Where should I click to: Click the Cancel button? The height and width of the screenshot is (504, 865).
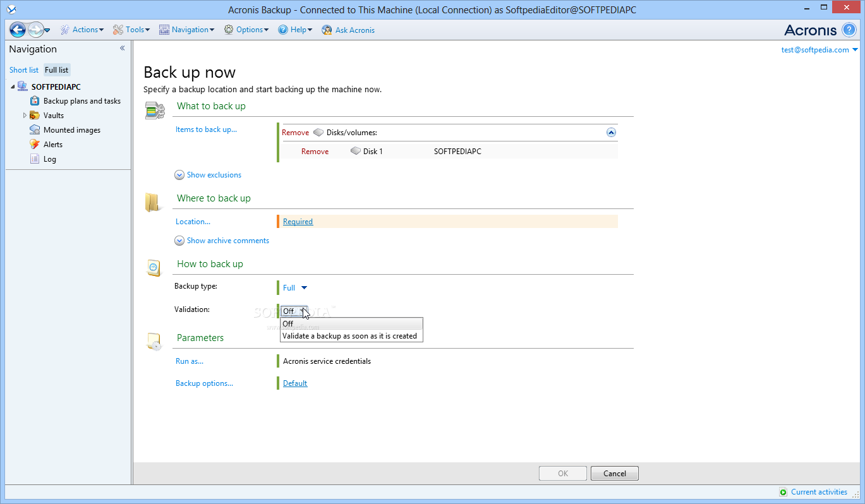615,474
